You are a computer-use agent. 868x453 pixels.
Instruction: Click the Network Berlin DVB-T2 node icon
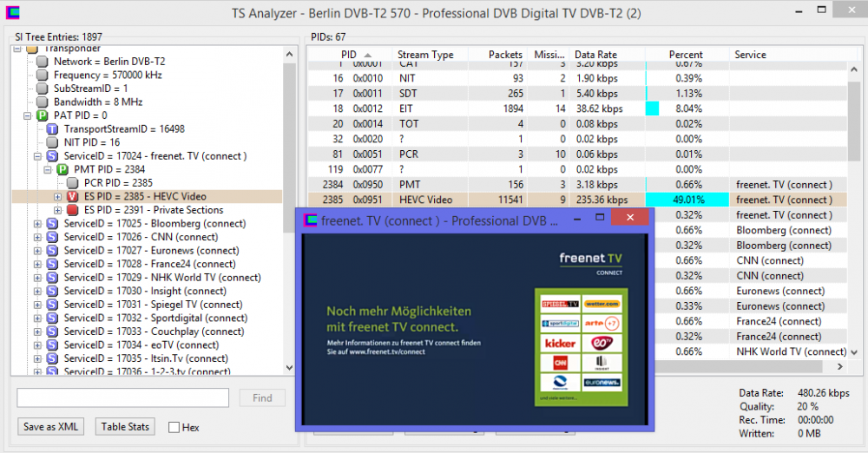point(42,62)
